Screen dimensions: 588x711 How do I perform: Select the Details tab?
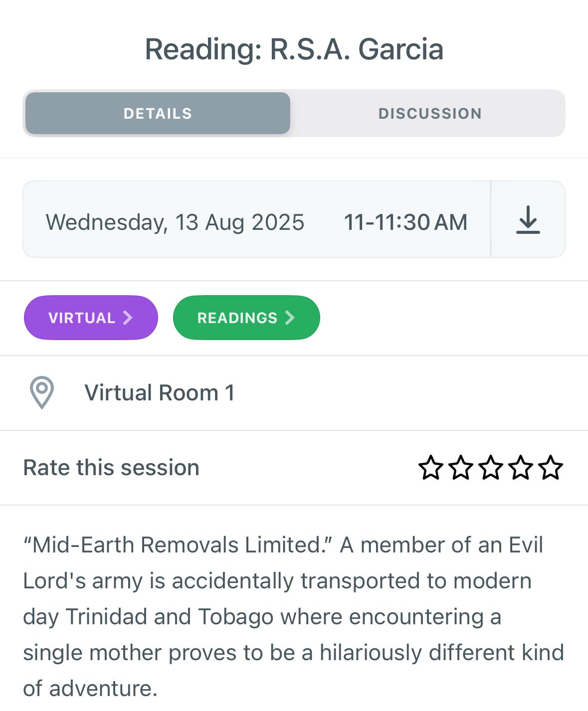coord(158,113)
